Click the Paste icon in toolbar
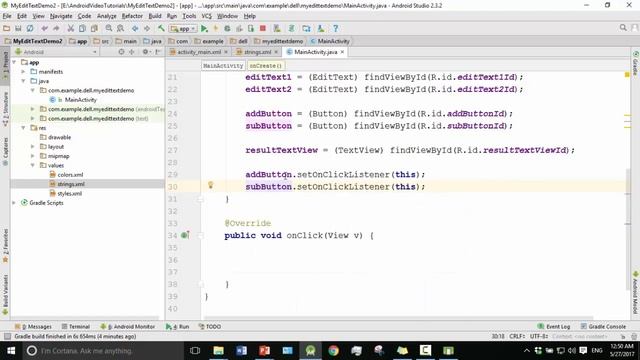 pos(94,29)
